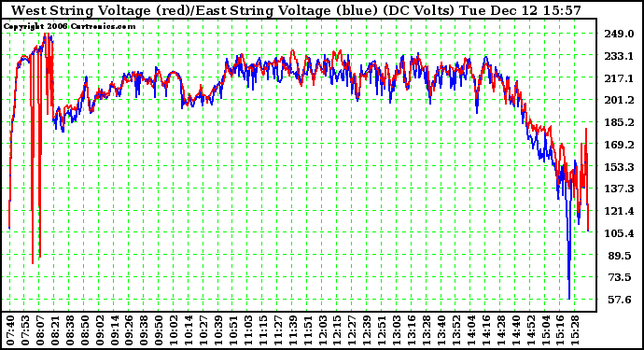Click the 169.2 y-axis label
This screenshot has width=644, height=350.
point(619,145)
